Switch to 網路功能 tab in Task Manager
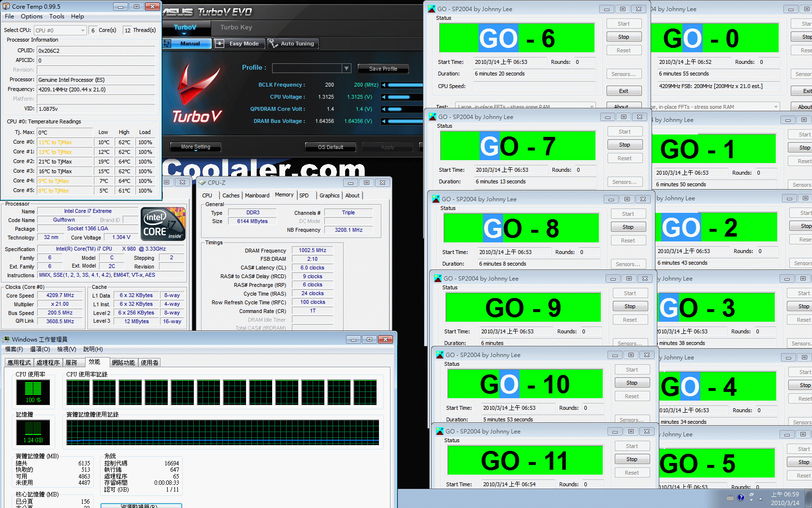 coord(123,363)
